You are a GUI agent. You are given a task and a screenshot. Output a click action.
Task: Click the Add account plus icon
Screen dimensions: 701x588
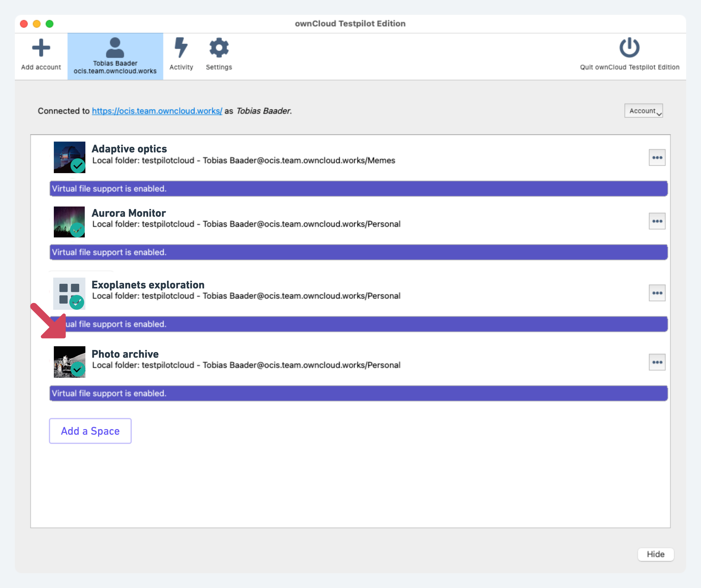41,48
